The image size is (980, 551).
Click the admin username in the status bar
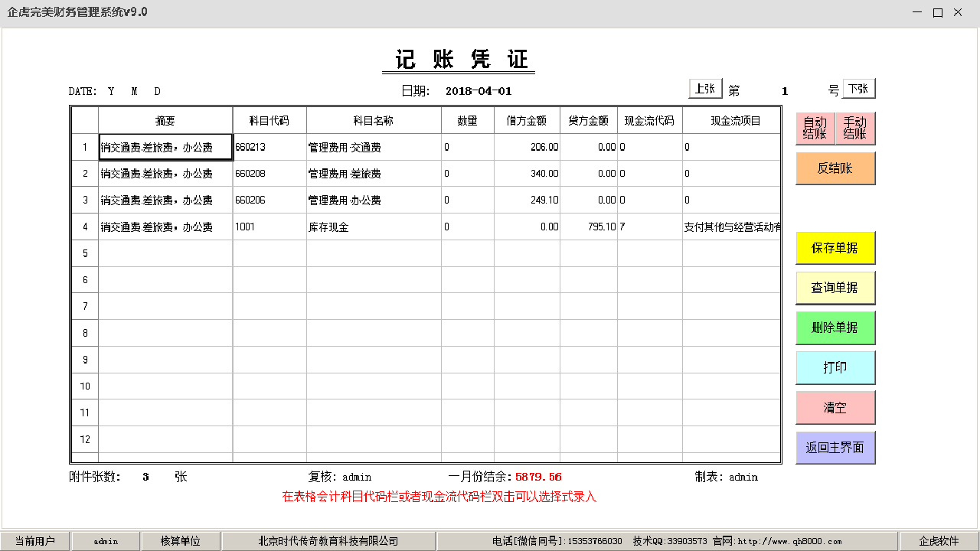click(104, 540)
